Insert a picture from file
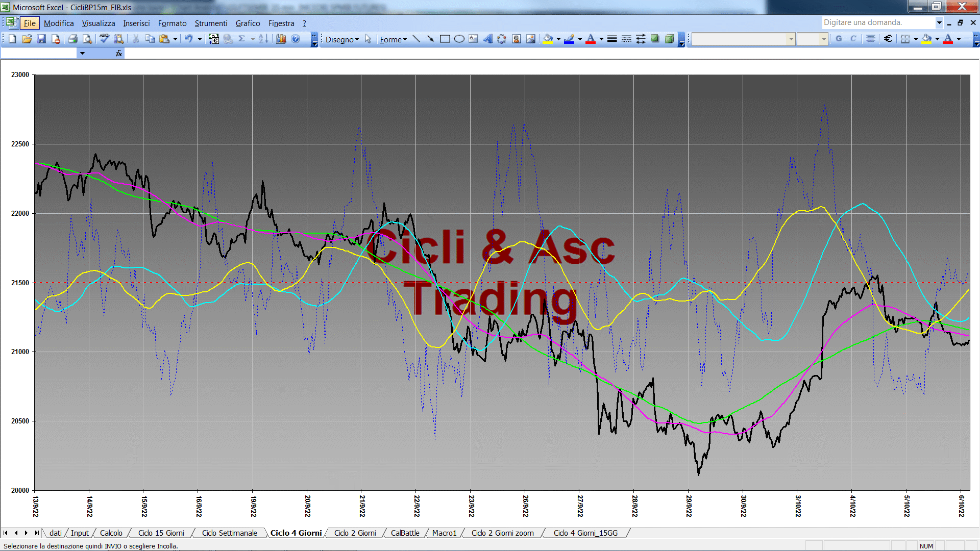Screen dimensions: 980x551 coord(531,39)
